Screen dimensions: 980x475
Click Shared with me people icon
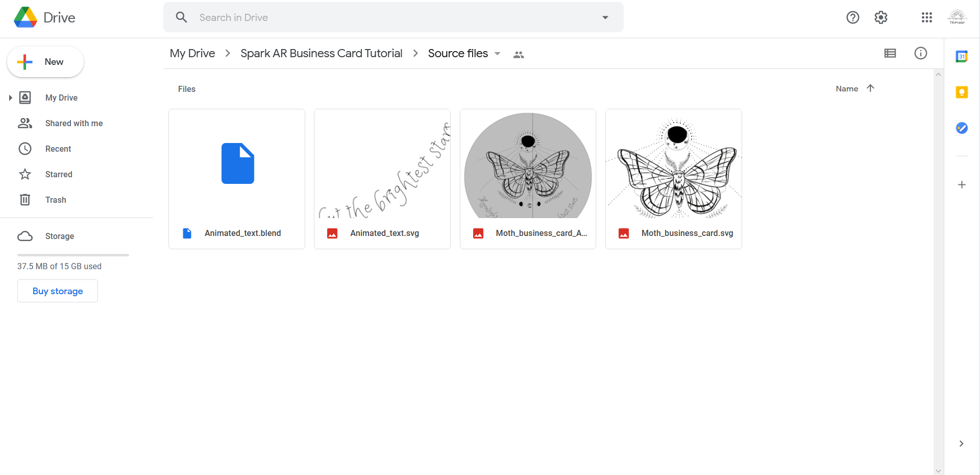25,123
